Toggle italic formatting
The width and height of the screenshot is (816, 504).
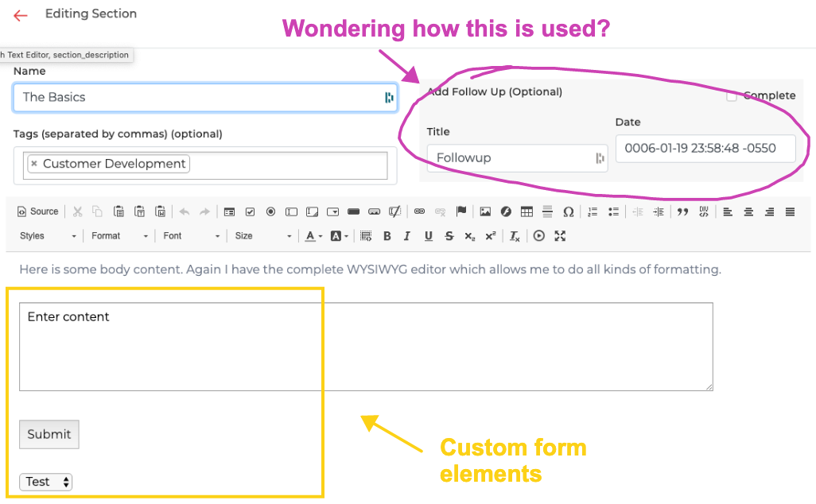[x=407, y=236]
